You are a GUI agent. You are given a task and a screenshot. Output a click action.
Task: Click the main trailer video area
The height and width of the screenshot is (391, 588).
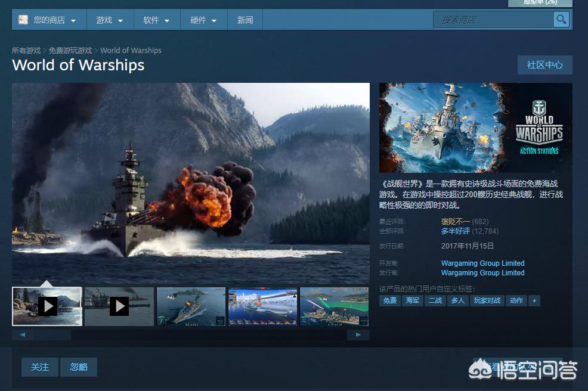(x=191, y=183)
